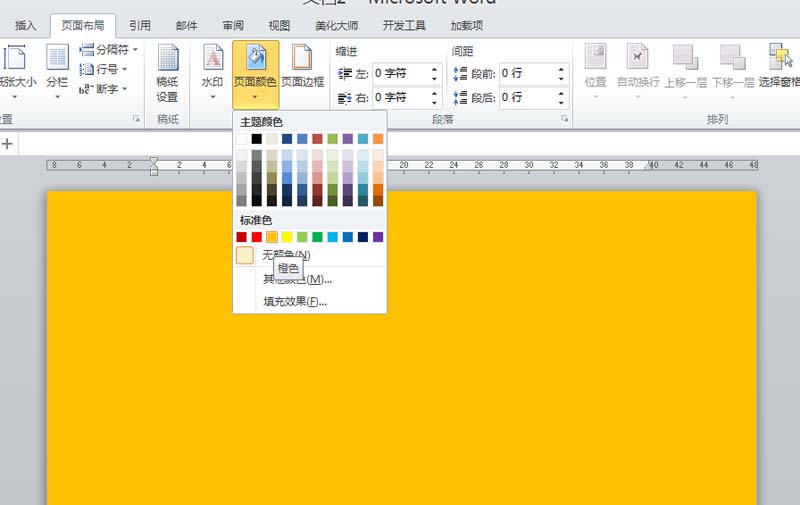
Task: Expand the 分隔符 (Breaks) dropdown
Action: pos(108,49)
